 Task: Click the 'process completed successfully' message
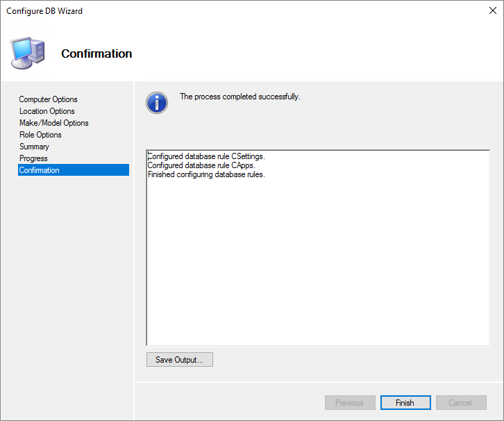click(240, 97)
